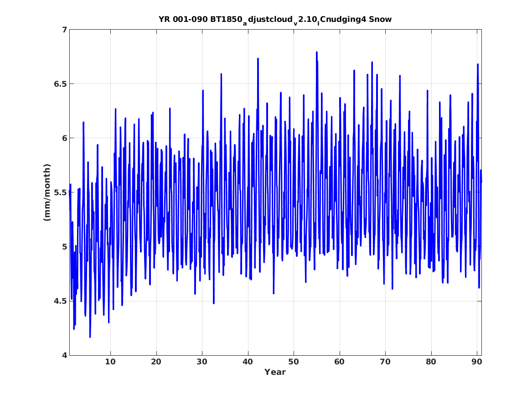The image size is (532, 399).
Task: Click the y-axis tick label '5.5'
Action: pos(60,193)
